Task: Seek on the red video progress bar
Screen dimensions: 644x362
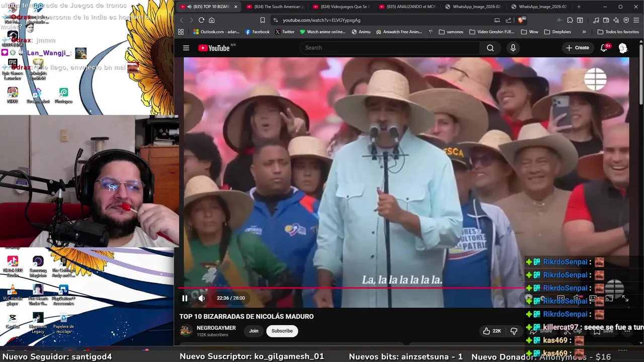Action: pyautogui.click(x=352, y=288)
